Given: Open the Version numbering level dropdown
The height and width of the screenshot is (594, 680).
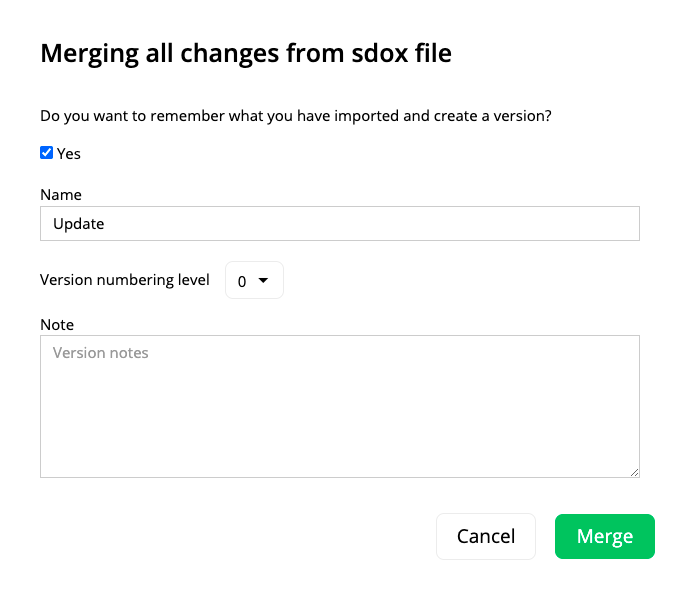Looking at the screenshot, I should point(254,280).
